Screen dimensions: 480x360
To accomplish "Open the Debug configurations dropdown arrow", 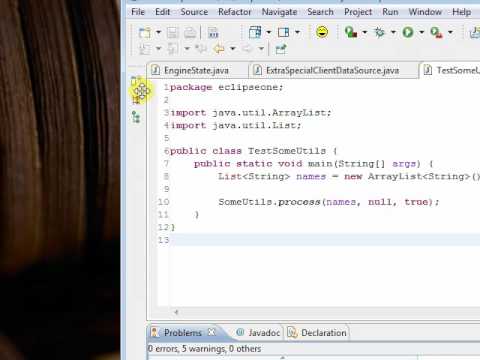I will tap(393, 32).
